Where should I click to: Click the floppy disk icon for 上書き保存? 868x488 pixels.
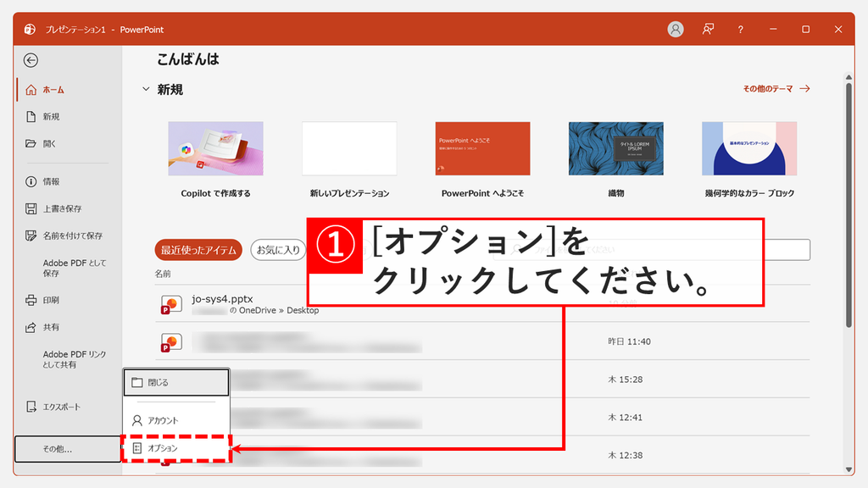pos(31,208)
